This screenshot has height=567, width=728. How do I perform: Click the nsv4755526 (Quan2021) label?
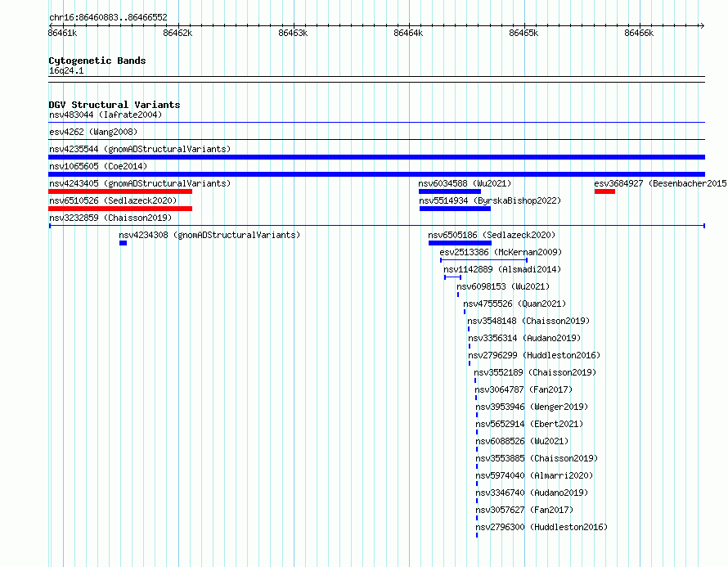515,304
